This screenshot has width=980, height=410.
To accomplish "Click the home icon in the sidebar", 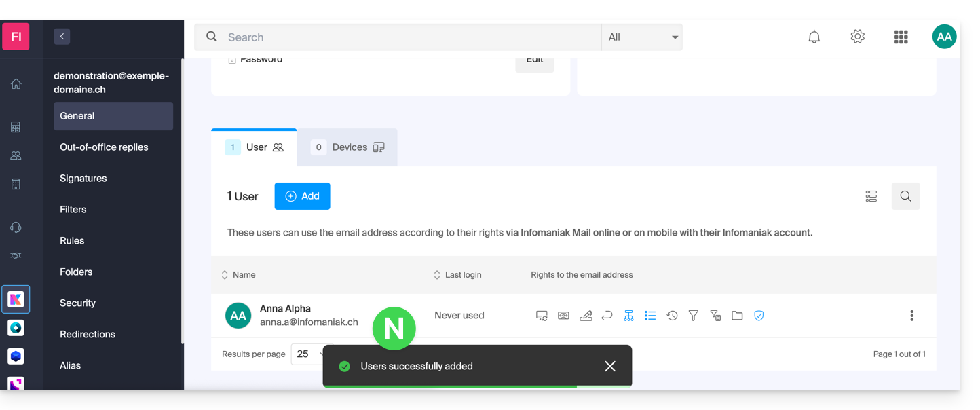I will tap(16, 84).
